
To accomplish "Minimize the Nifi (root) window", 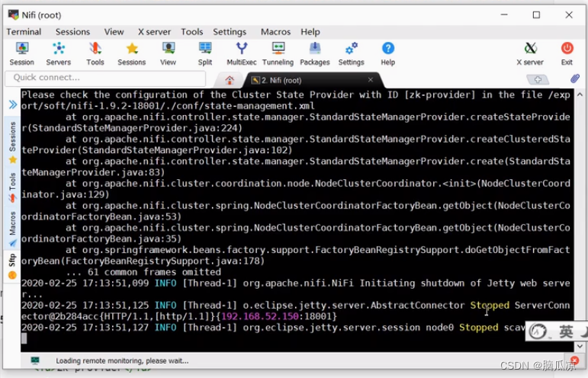I will tap(504, 14).
